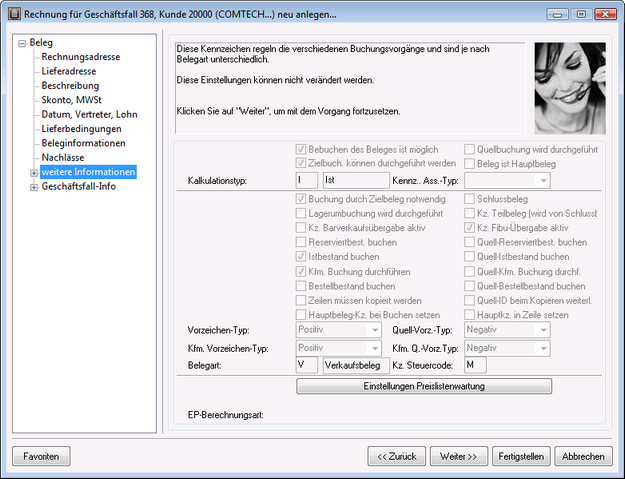This screenshot has width=625, height=479.
Task: Minimize the Rechnung window
Action: [558, 14]
